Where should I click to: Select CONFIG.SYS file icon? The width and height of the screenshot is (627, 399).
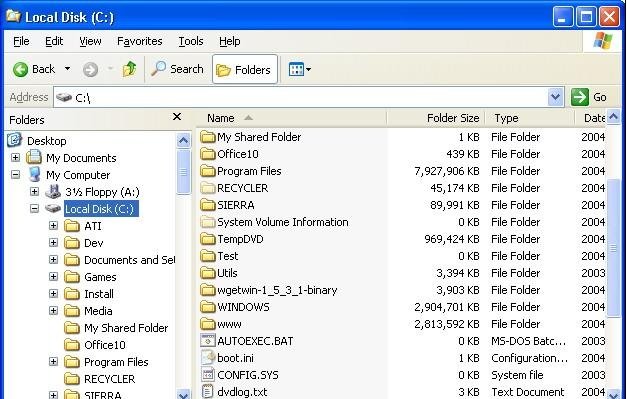click(x=208, y=375)
